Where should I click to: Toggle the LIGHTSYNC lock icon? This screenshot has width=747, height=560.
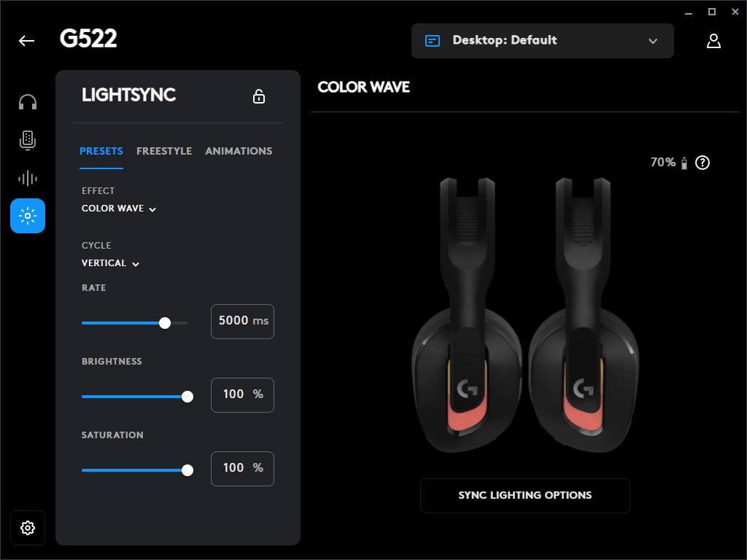click(259, 96)
